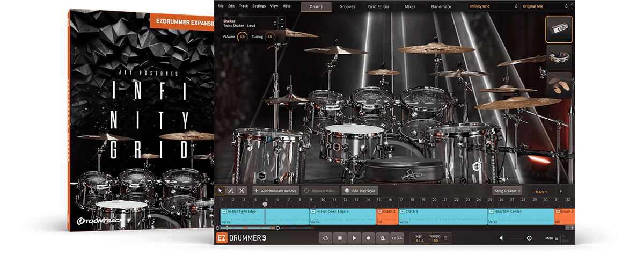644x262 pixels.
Task: Click the speaker volume icon
Action: (x=501, y=238)
